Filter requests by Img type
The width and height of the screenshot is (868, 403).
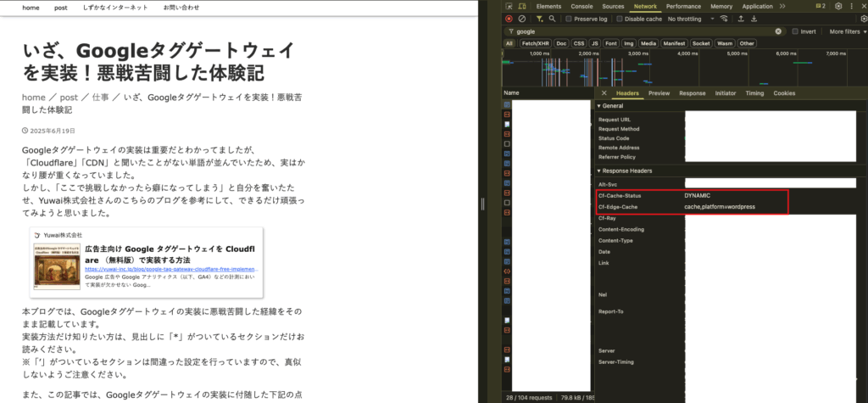point(628,43)
